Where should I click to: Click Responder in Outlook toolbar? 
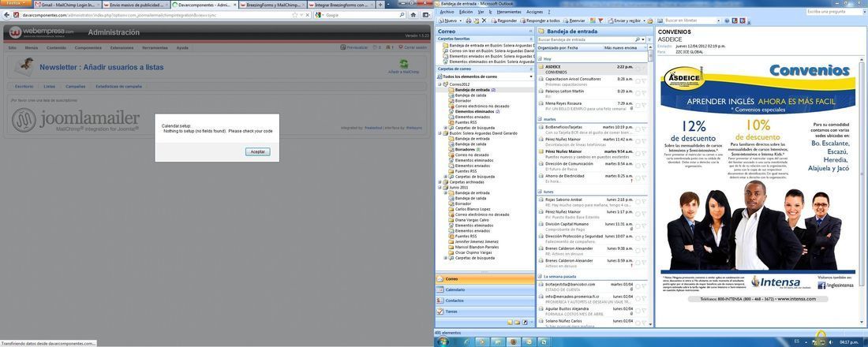coord(503,21)
